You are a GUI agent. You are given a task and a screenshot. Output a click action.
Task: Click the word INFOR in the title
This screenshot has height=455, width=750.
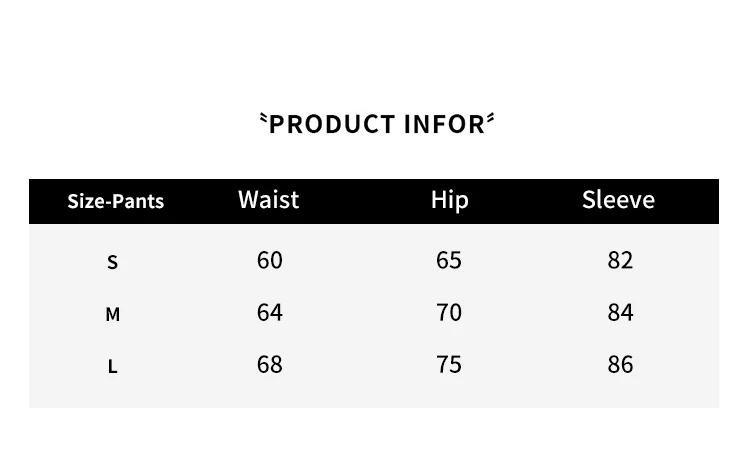[444, 125]
